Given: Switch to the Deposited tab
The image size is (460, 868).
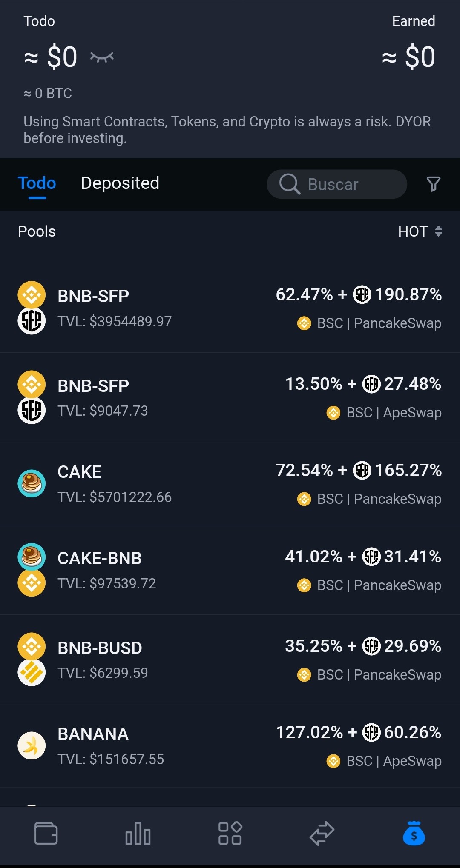Looking at the screenshot, I should 120,183.
